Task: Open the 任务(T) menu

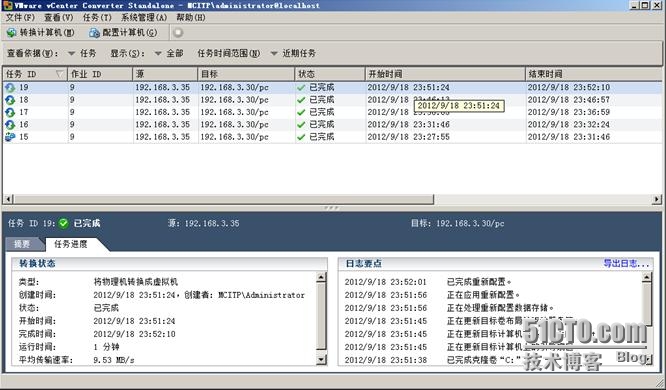Action: [x=97, y=17]
